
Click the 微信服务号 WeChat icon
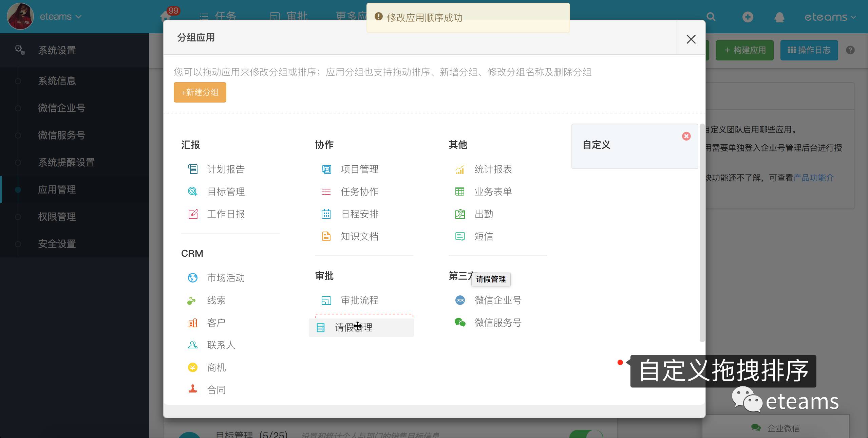[460, 323]
